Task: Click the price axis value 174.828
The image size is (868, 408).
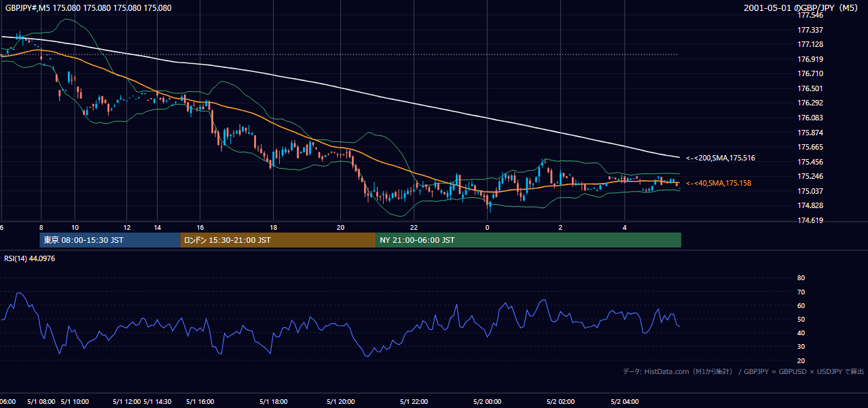Action: click(810, 205)
